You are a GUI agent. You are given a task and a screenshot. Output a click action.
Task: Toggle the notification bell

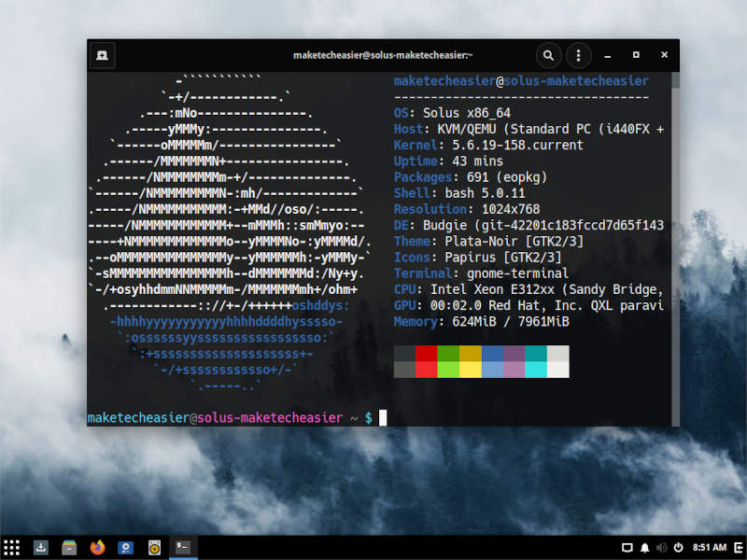644,548
